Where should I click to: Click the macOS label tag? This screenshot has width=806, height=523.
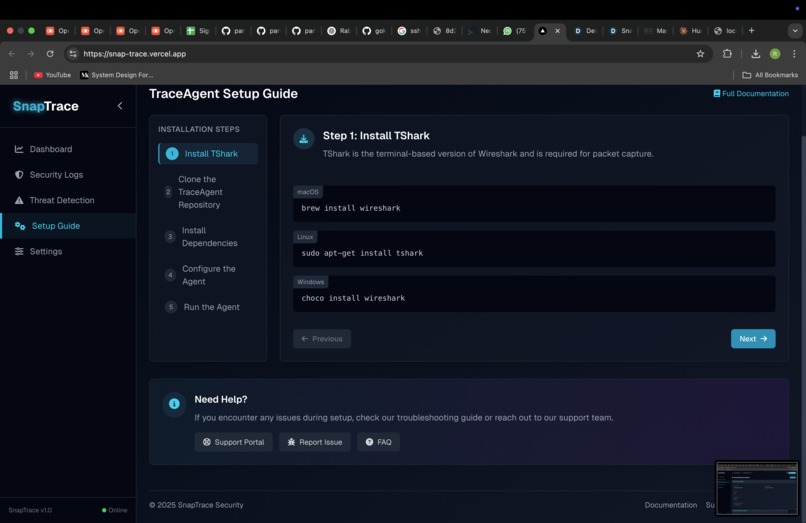(x=307, y=192)
